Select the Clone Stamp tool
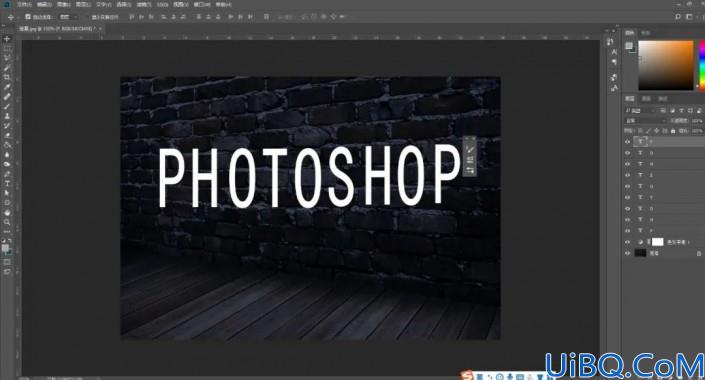Image resolution: width=705 pixels, height=380 pixels. point(7,116)
